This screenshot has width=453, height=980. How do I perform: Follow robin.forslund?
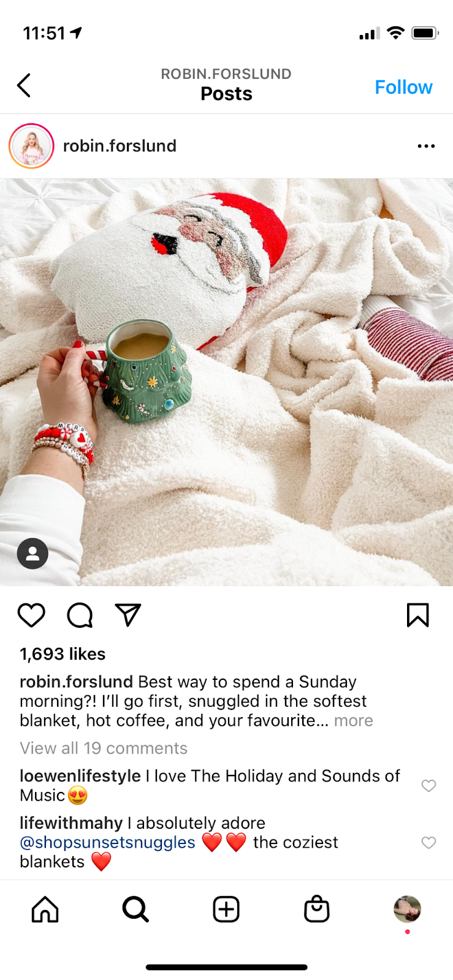pos(403,87)
